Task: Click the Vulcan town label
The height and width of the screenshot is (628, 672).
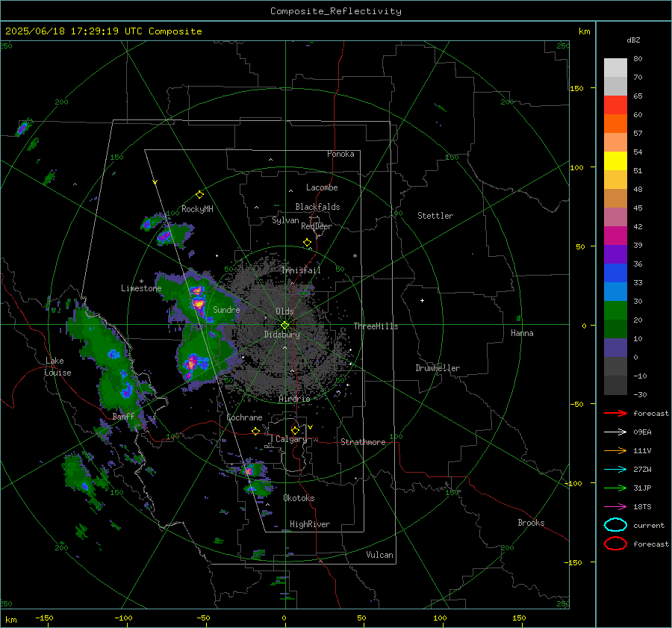Action: tap(379, 555)
